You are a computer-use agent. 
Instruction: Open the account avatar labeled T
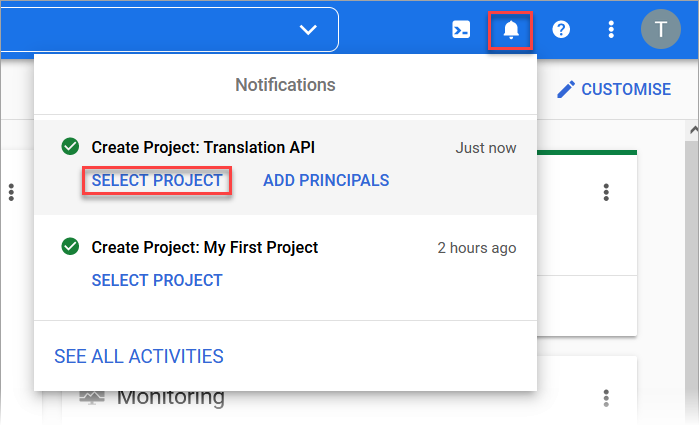pyautogui.click(x=661, y=29)
